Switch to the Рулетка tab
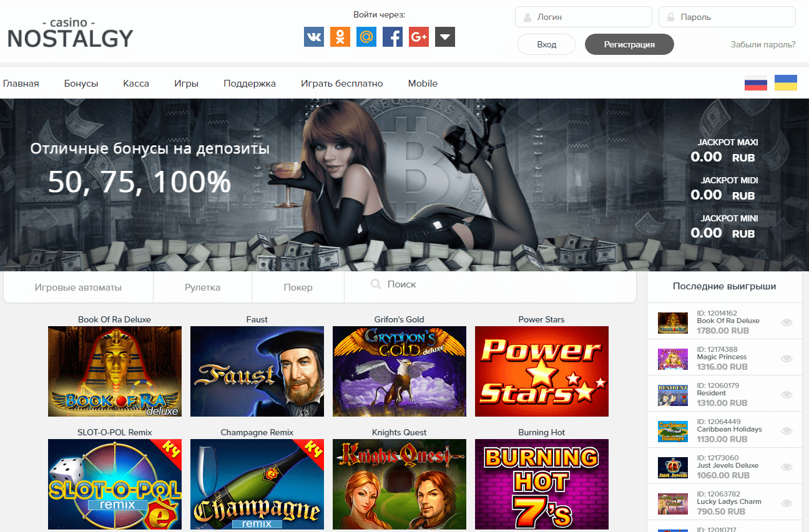This screenshot has width=809, height=532. coord(202,288)
